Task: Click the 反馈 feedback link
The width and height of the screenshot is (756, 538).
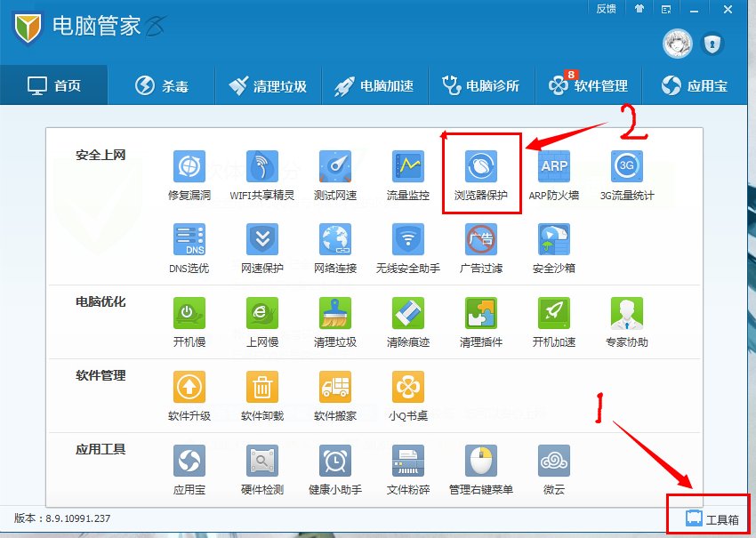Action: [606, 9]
